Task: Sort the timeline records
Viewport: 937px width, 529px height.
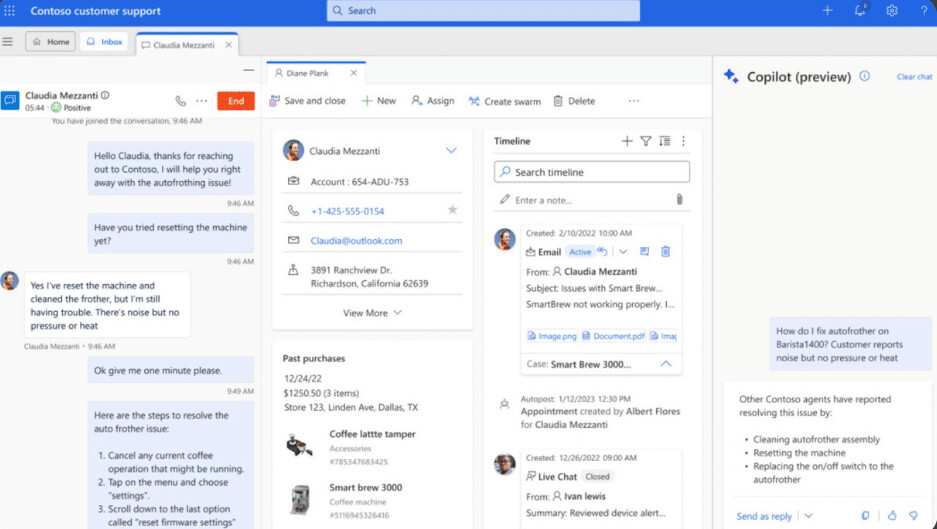Action: (x=665, y=141)
